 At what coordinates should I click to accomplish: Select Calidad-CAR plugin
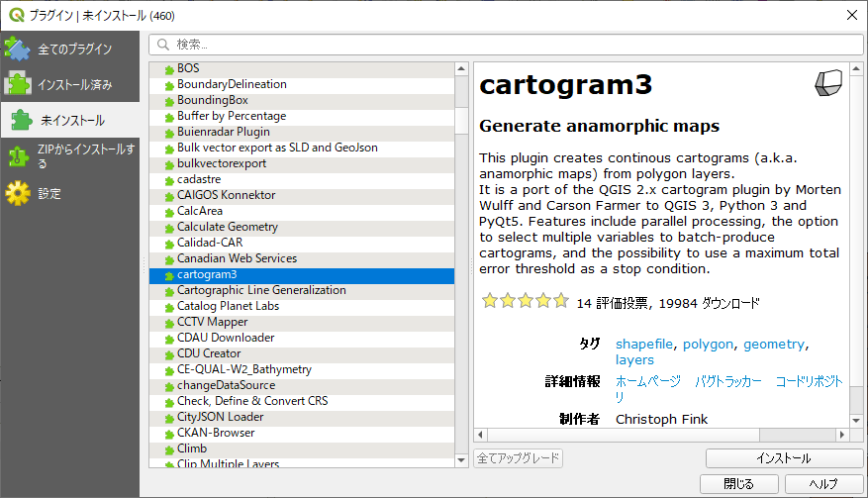[x=302, y=243]
